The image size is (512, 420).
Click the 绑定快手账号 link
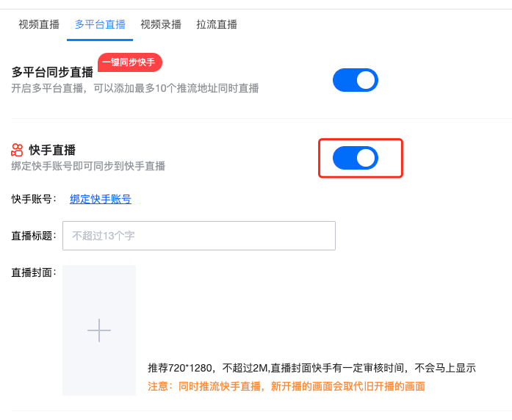101,199
